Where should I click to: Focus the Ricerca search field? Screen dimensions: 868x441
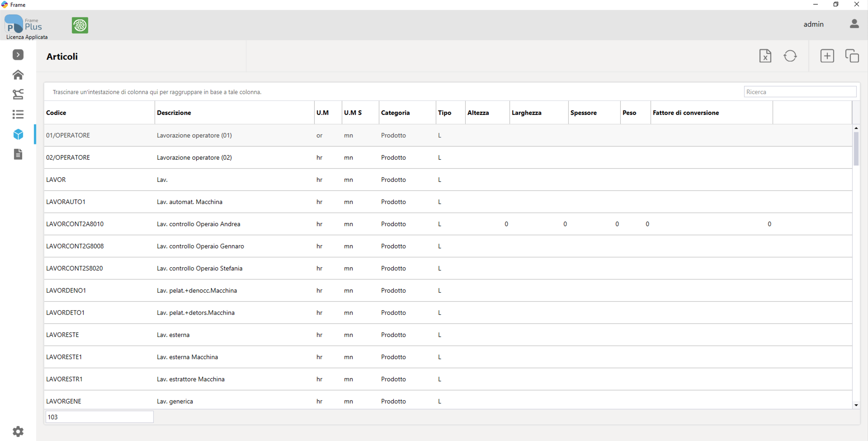point(800,92)
